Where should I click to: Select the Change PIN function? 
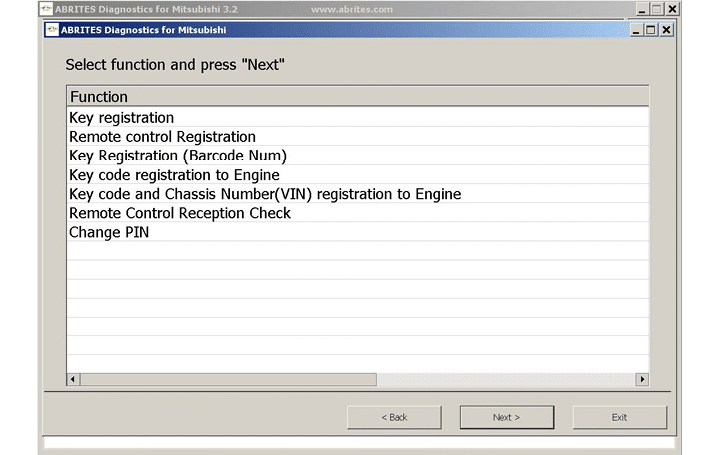tap(108, 232)
